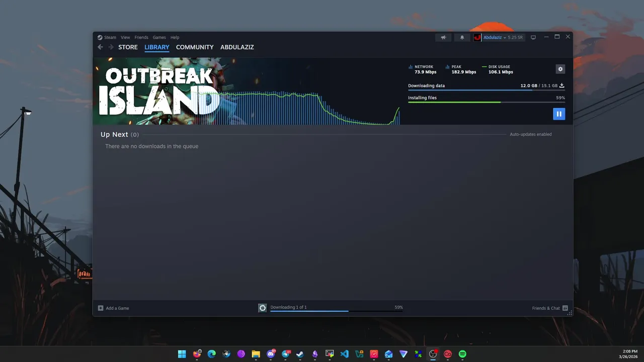Click the bottom download progress bar

tap(336, 311)
